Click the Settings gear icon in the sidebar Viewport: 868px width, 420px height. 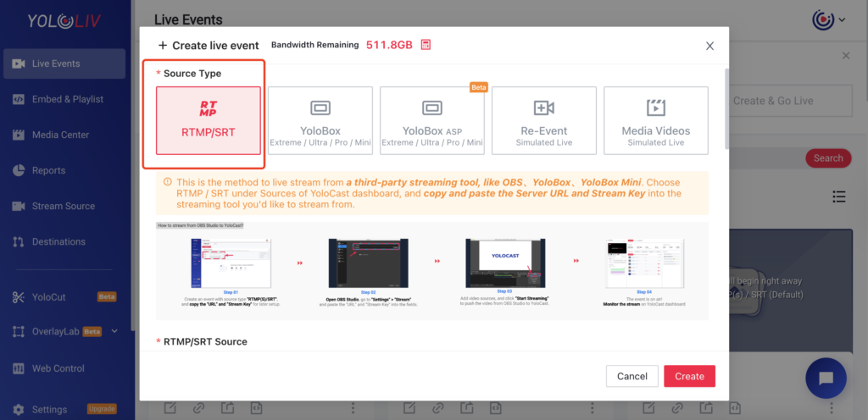(x=19, y=410)
